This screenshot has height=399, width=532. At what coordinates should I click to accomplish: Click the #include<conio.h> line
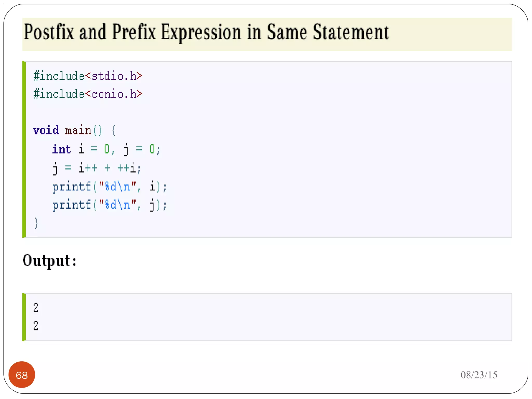[88, 94]
